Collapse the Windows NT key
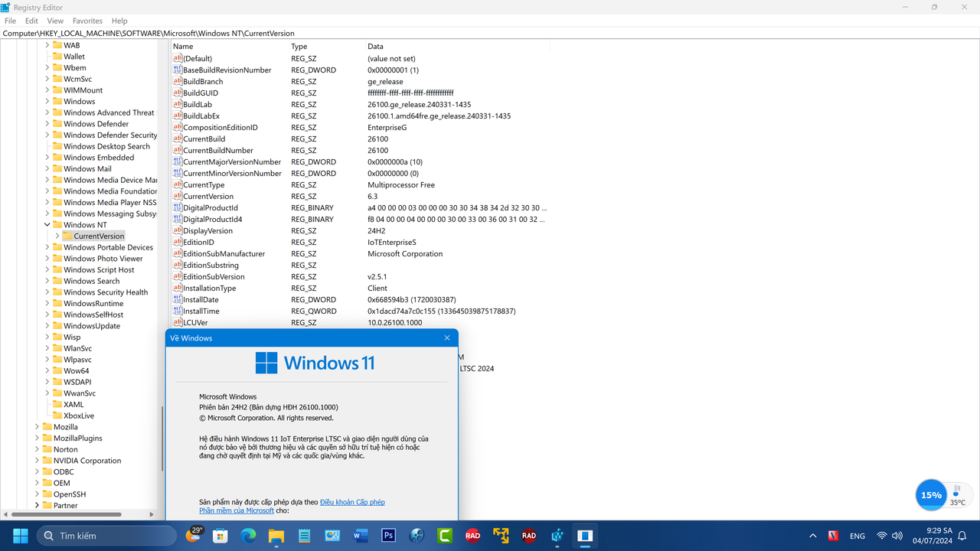Viewport: 980px width, 551px height. 47,225
